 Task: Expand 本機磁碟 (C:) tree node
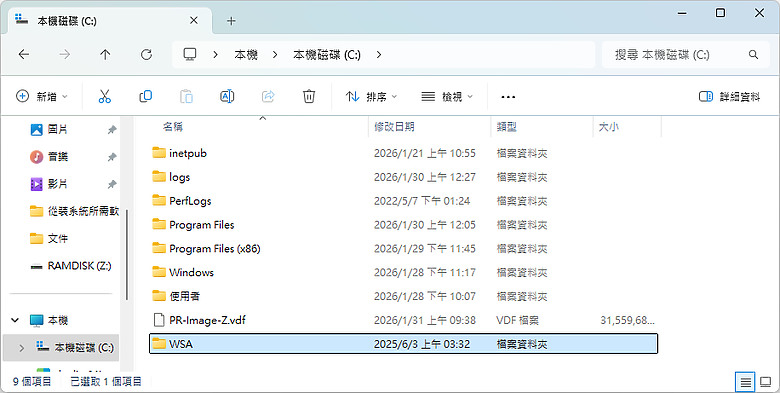21,348
